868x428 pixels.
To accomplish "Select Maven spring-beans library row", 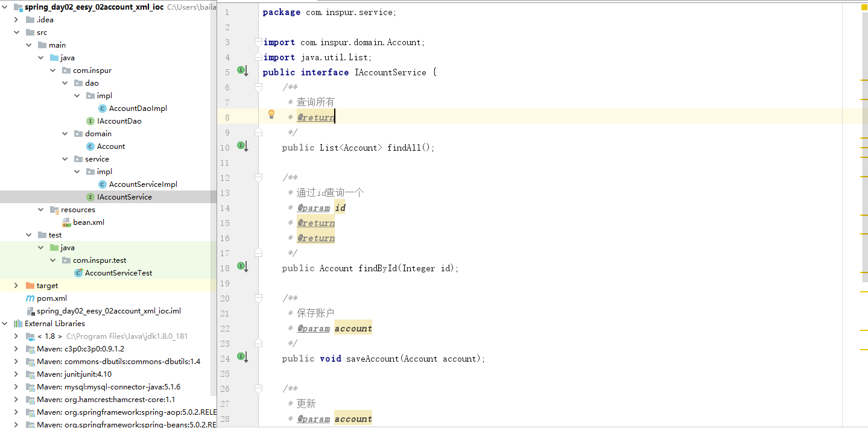I will tap(108, 424).
